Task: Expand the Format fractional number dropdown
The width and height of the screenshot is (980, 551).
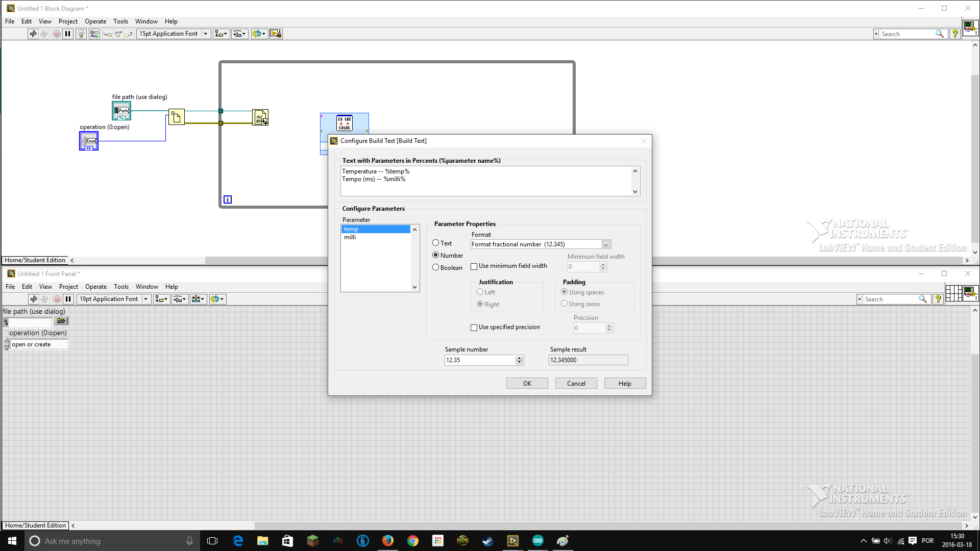Action: tap(606, 244)
